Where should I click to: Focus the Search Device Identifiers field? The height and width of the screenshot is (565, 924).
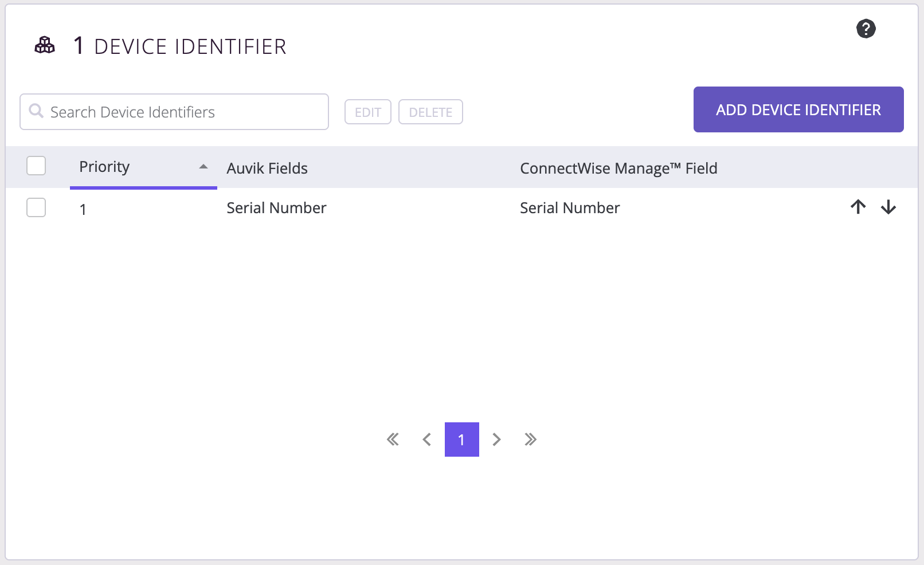174,112
